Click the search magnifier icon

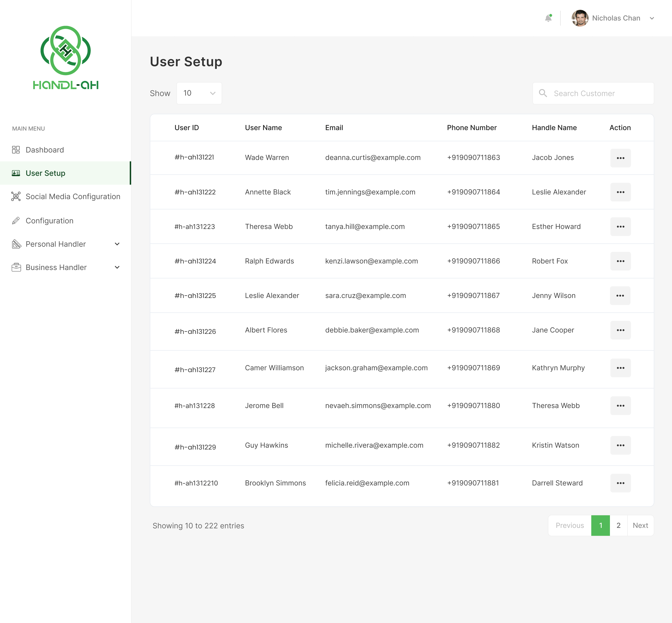click(x=543, y=93)
